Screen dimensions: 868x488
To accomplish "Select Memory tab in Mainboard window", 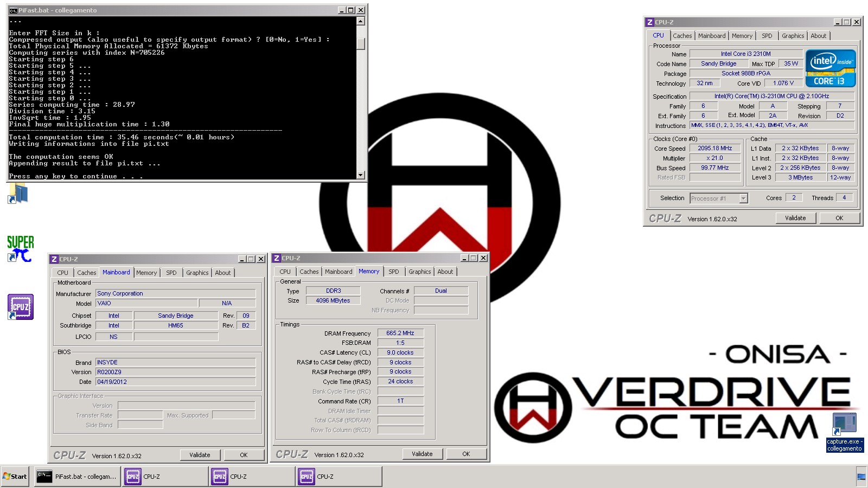I will click(x=146, y=273).
